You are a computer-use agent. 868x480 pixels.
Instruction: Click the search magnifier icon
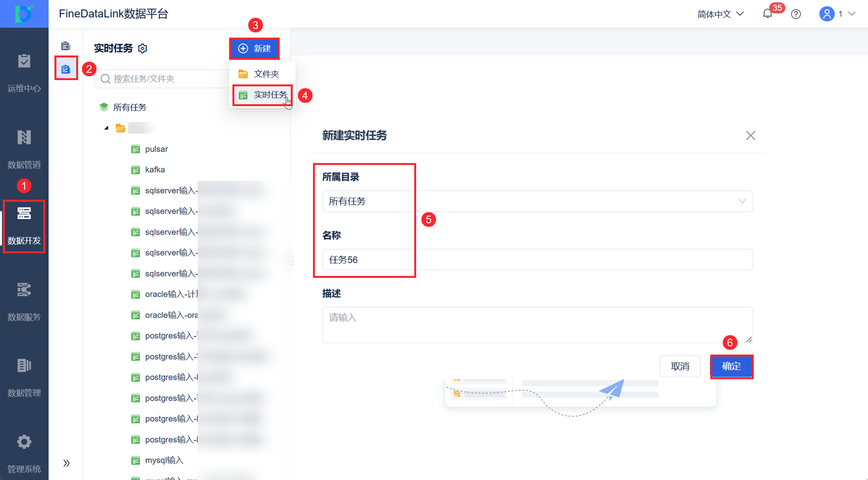[106, 79]
